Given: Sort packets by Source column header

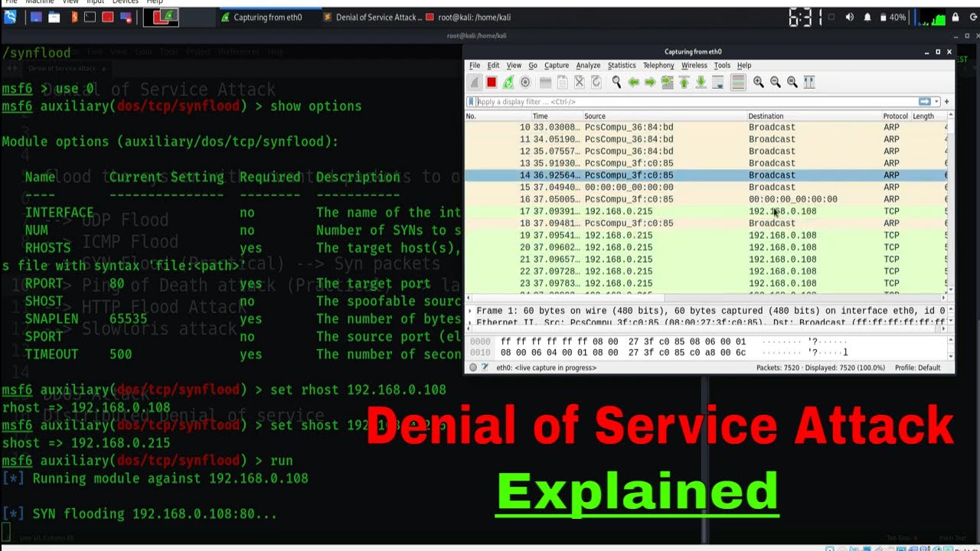Looking at the screenshot, I should pos(664,116).
